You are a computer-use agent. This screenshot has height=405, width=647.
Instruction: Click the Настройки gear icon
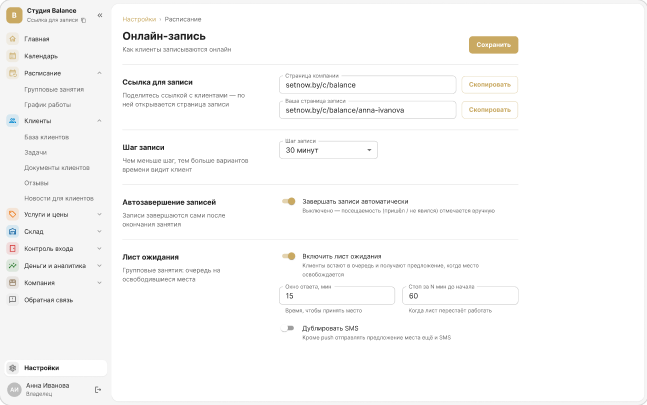13,367
